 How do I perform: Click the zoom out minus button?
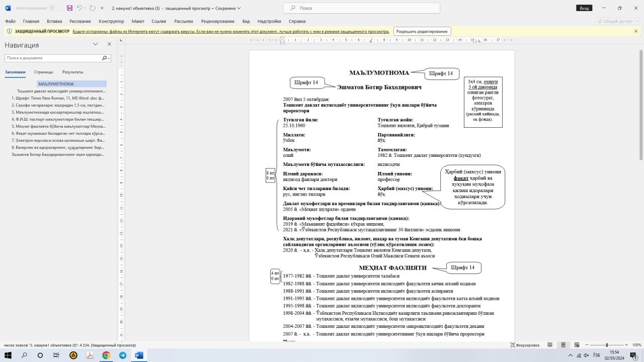pos(587,345)
